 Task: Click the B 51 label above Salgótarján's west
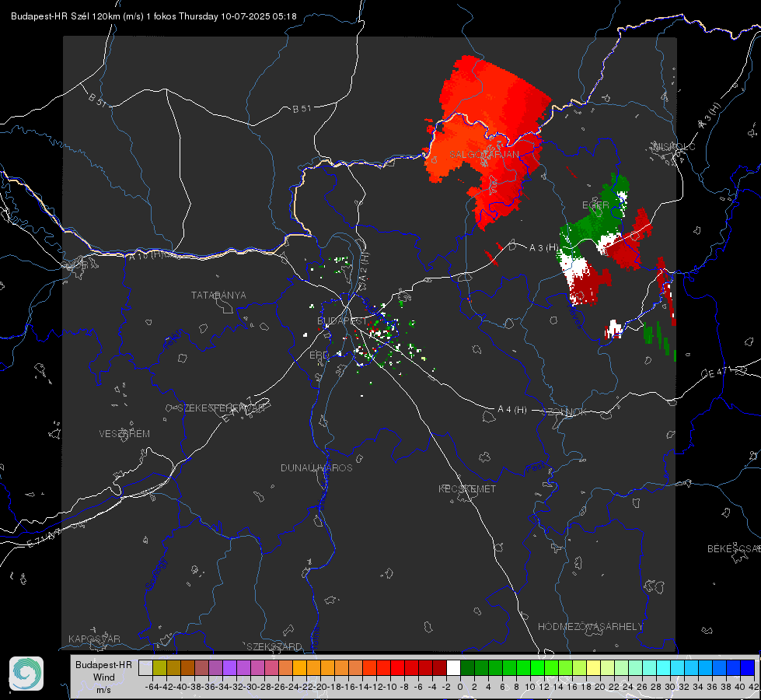[x=302, y=109]
